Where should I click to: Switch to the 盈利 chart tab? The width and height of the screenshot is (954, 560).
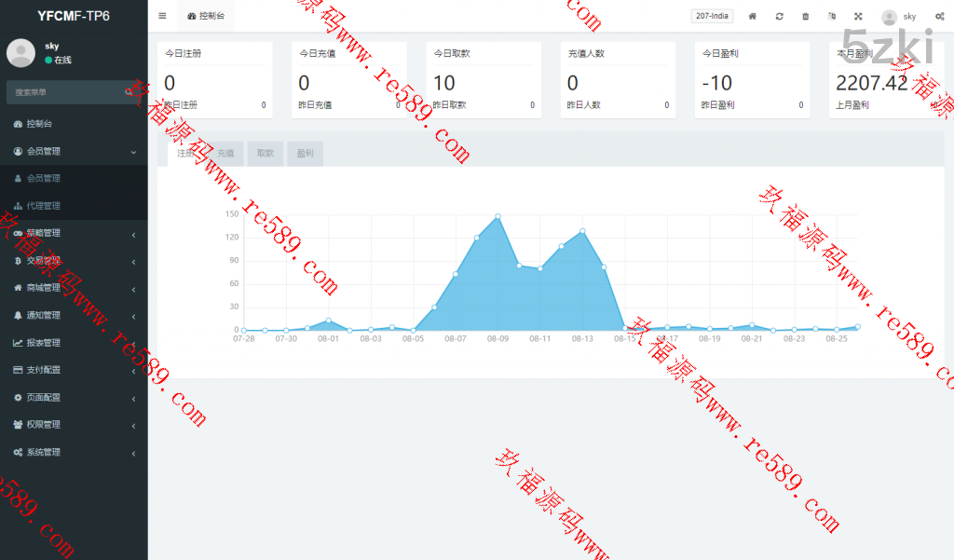pos(306,154)
